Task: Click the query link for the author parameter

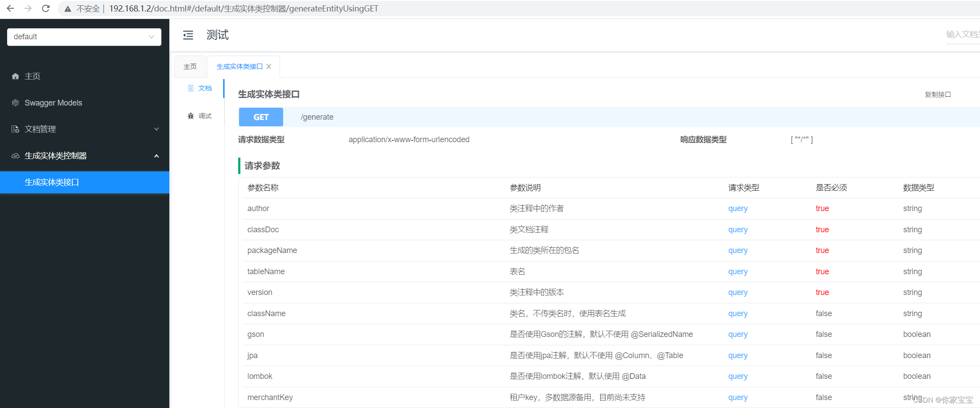Action: [x=737, y=208]
